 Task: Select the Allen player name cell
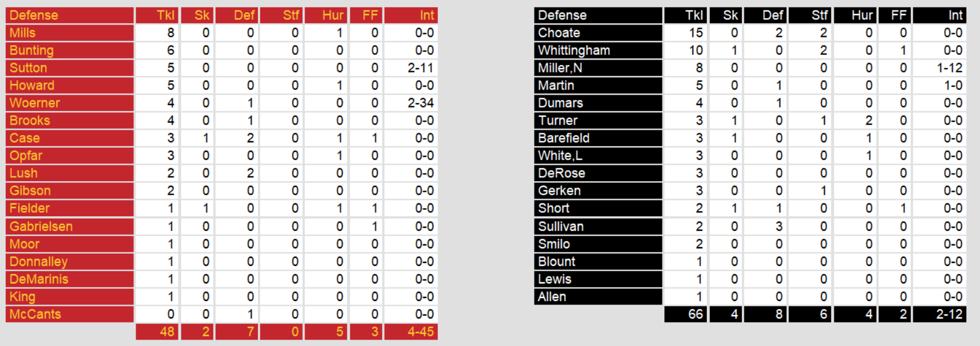(598, 296)
